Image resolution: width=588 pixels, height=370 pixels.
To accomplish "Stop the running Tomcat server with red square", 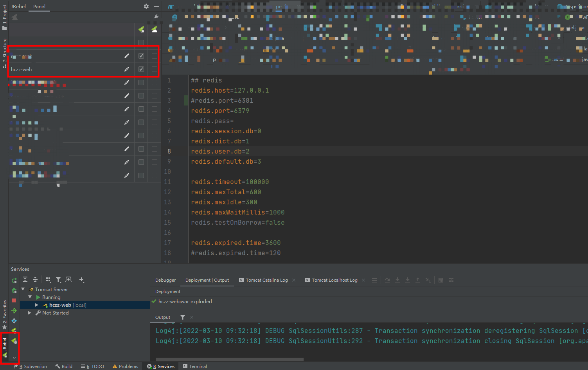I will pos(14,300).
